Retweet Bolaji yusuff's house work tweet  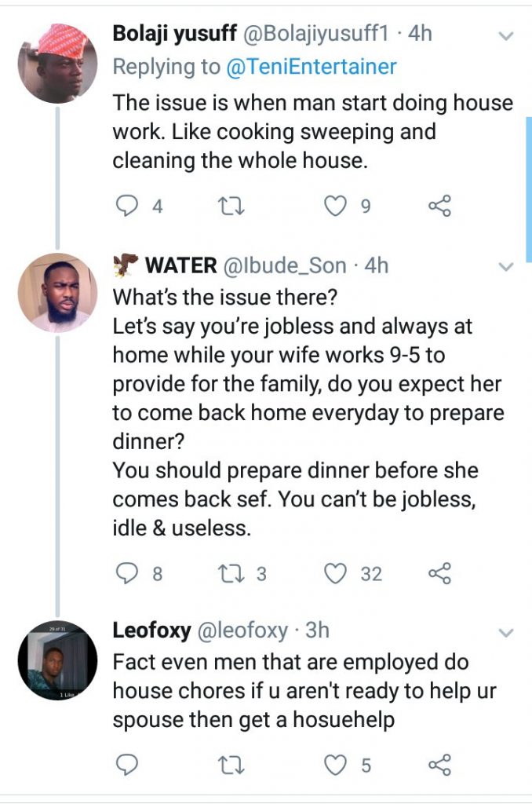pos(228,206)
